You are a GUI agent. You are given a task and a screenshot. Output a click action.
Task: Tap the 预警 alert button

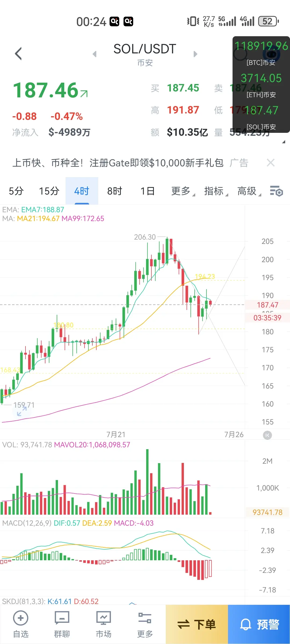[259, 624]
